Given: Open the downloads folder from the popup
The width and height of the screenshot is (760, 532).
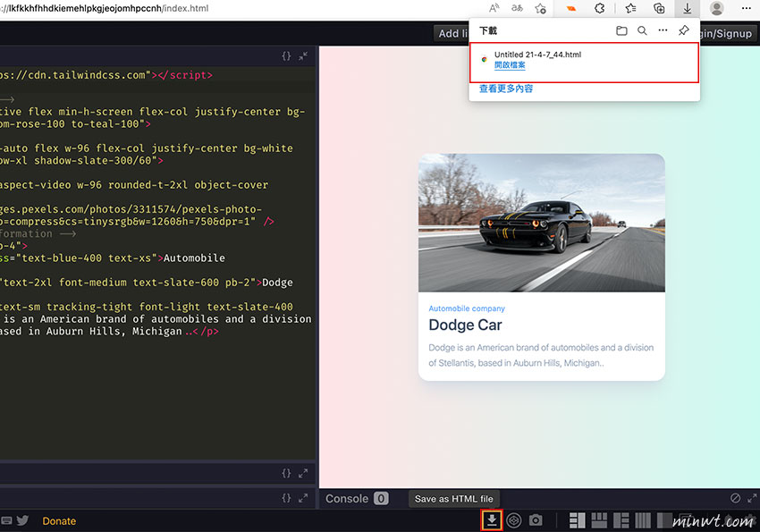Looking at the screenshot, I should coord(621,31).
